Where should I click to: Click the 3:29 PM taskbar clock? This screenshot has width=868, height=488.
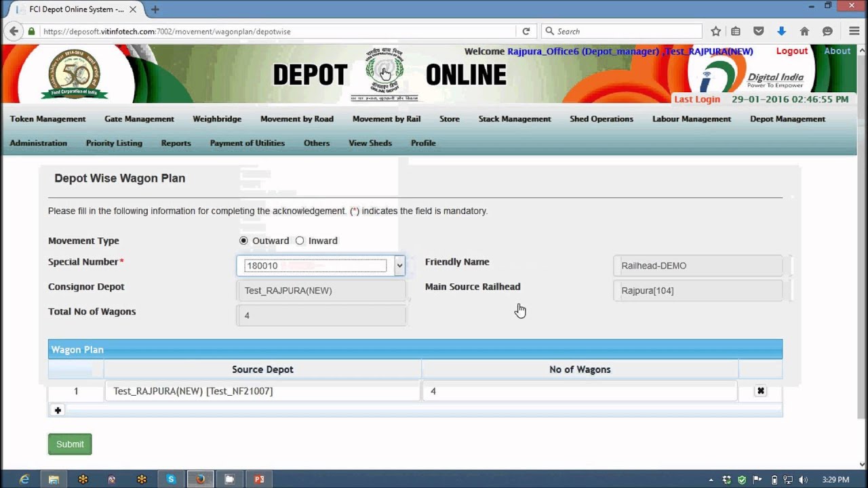pyautogui.click(x=835, y=479)
